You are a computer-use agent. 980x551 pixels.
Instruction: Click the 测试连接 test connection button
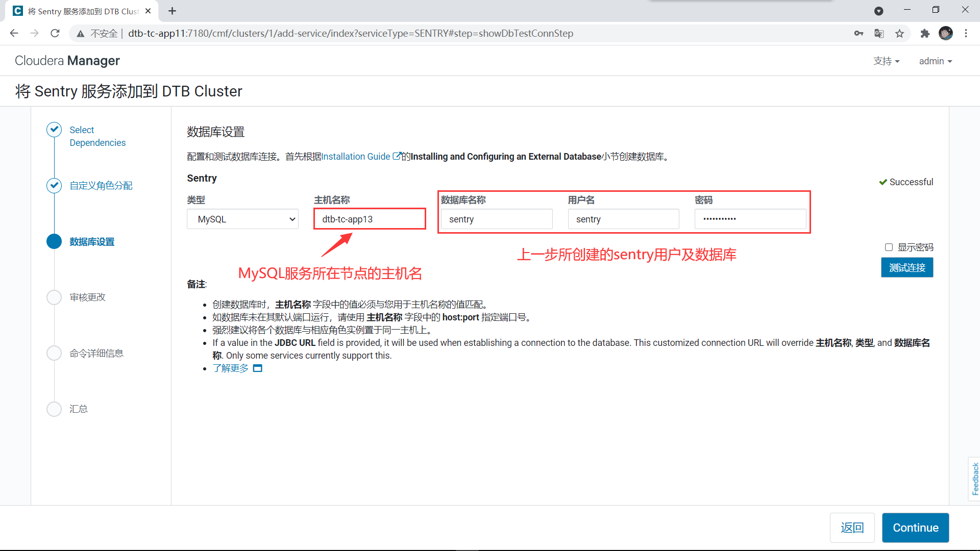[907, 267]
